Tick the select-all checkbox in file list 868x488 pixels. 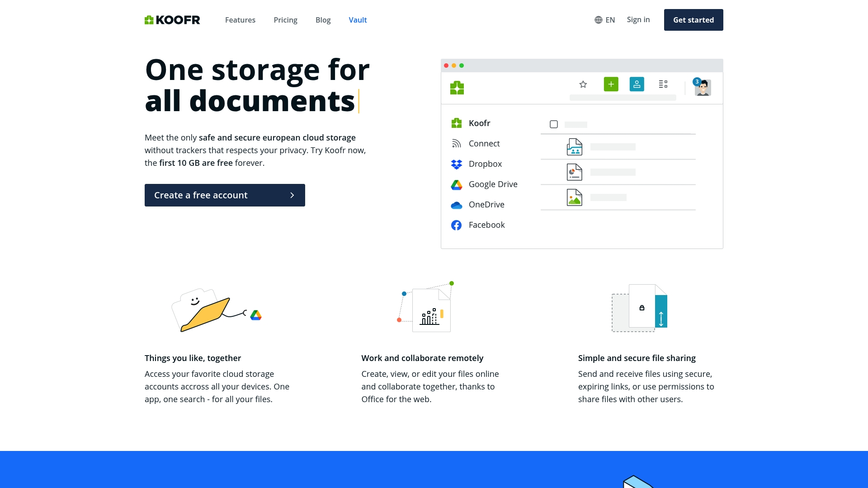click(x=554, y=124)
